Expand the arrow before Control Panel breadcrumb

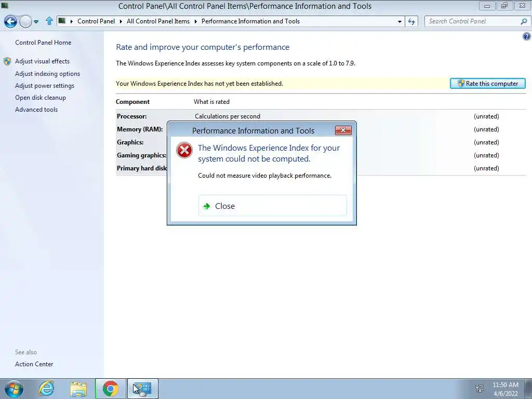point(72,21)
